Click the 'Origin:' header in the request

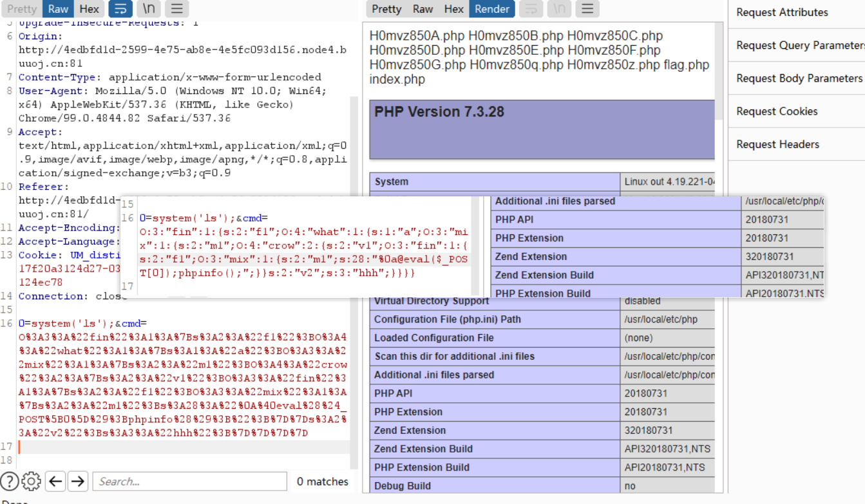click(x=41, y=36)
